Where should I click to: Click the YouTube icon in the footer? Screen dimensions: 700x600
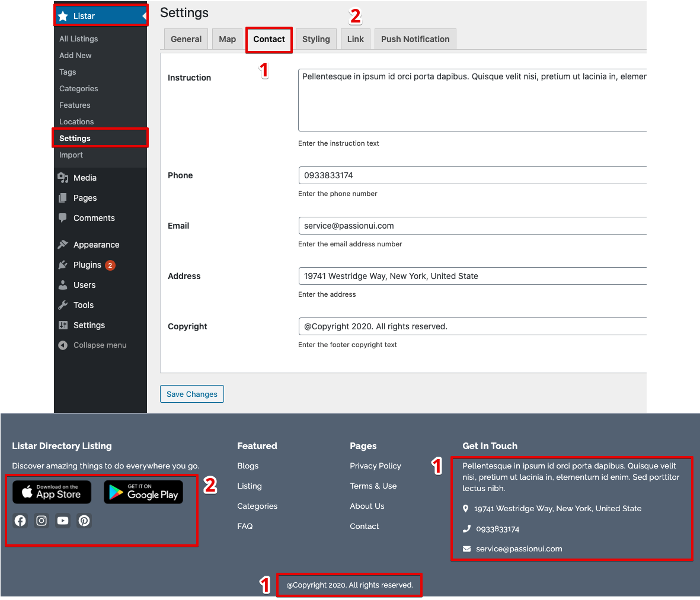click(62, 521)
